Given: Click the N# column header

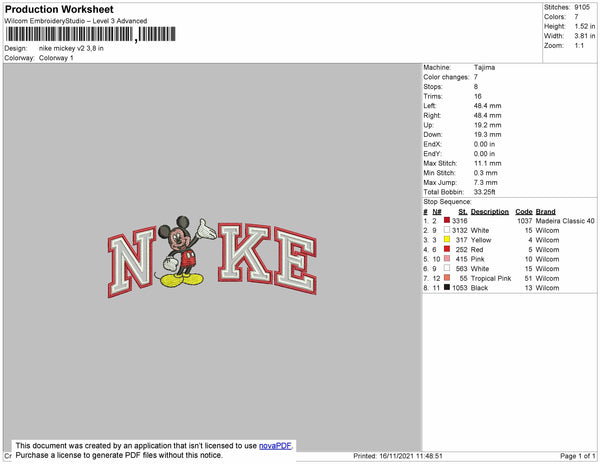Looking at the screenshot, I should [437, 212].
